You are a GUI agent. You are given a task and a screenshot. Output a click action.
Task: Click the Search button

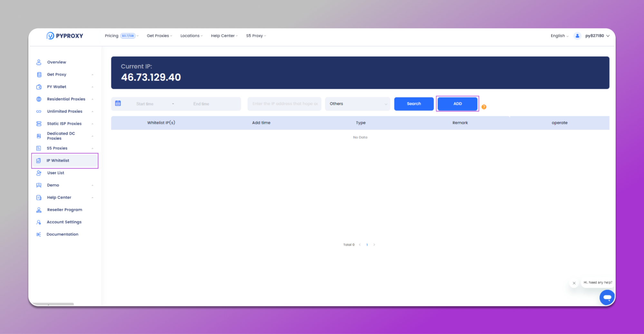[414, 104]
